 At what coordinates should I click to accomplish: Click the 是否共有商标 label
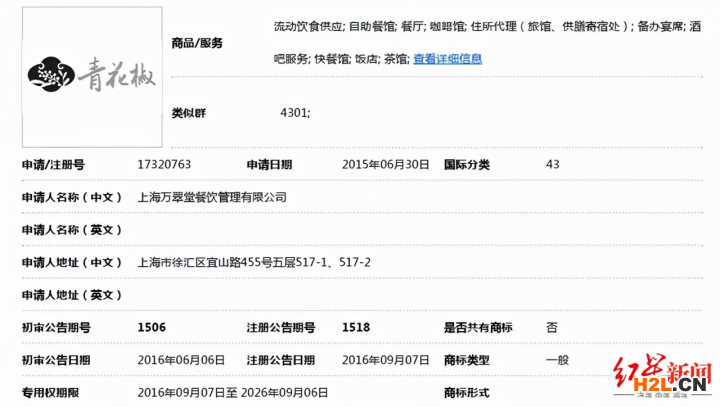point(478,328)
